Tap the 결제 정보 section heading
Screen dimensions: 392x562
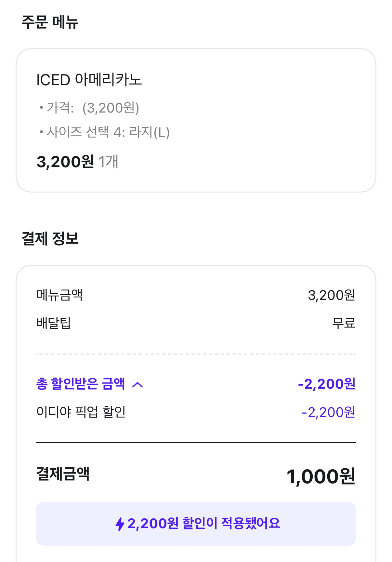coord(50,238)
